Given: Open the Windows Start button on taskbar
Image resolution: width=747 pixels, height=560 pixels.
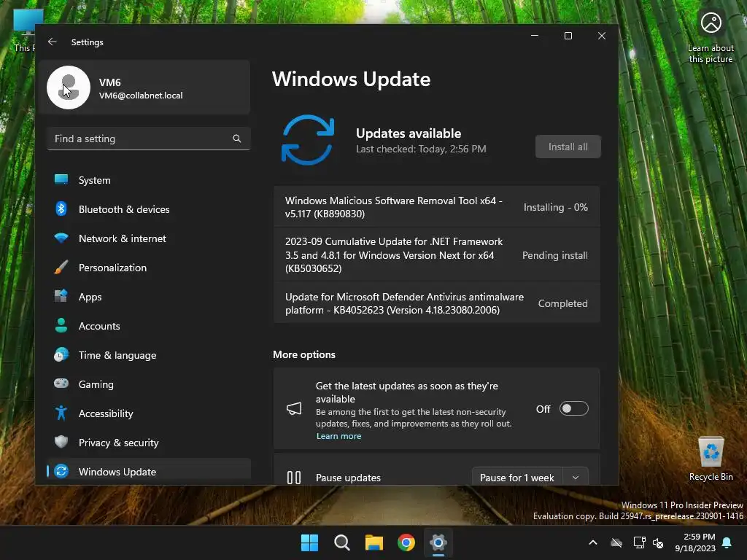Looking at the screenshot, I should pos(309,542).
